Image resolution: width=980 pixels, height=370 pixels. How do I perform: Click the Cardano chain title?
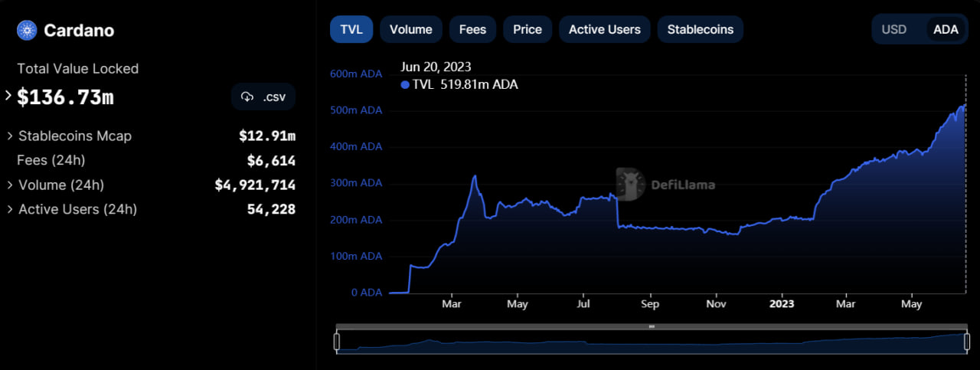[x=79, y=31]
